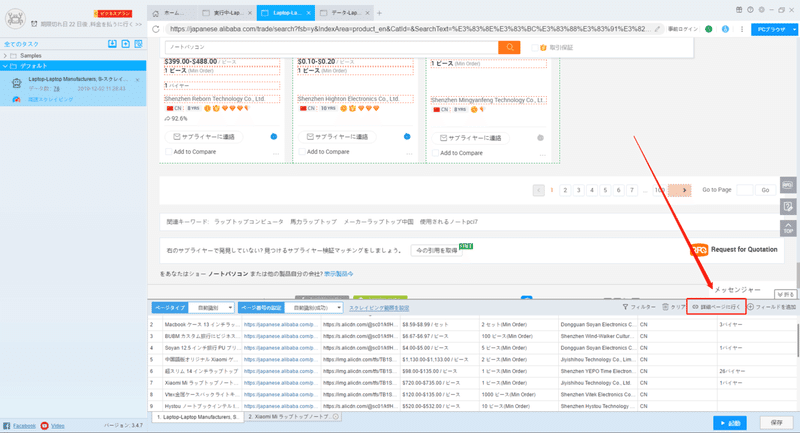Open the gift icon in the title bar
Screen dimensions: 800x433
739,10
